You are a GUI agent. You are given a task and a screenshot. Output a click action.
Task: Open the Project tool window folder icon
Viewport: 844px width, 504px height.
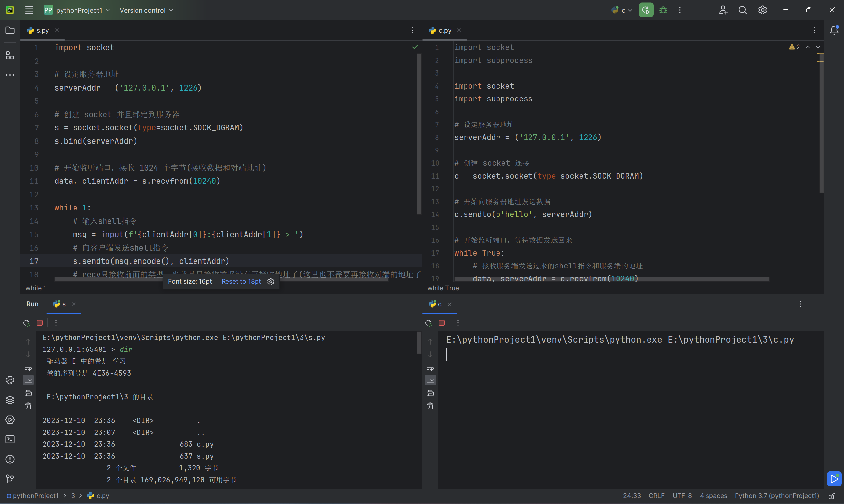tap(10, 31)
